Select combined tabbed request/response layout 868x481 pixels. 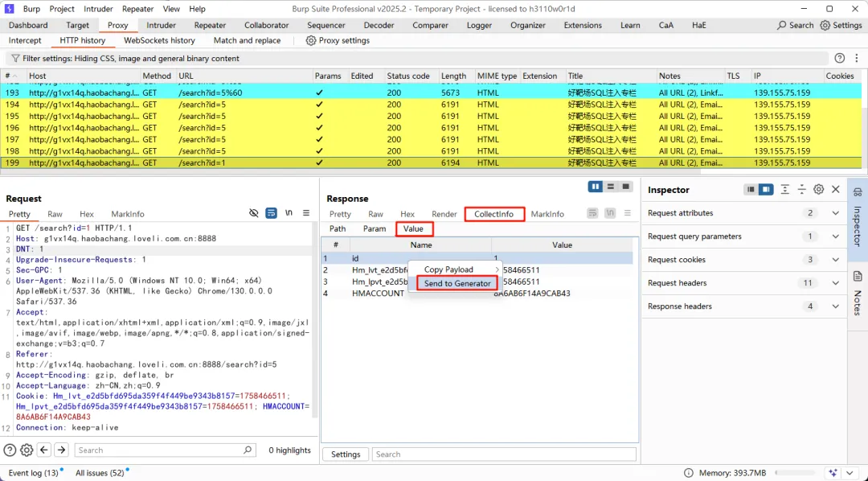coord(625,187)
